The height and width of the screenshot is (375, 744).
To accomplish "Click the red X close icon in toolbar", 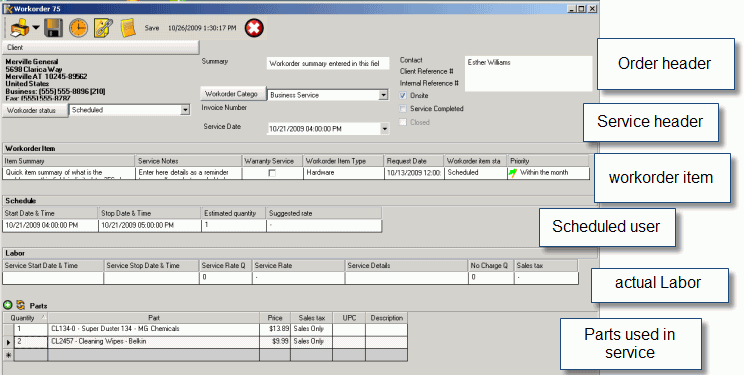I will coord(254,28).
